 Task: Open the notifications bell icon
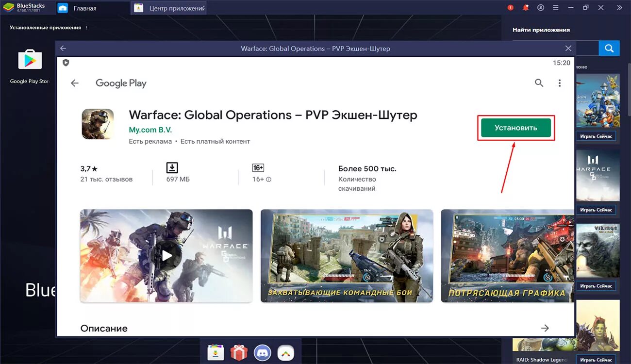(x=525, y=8)
